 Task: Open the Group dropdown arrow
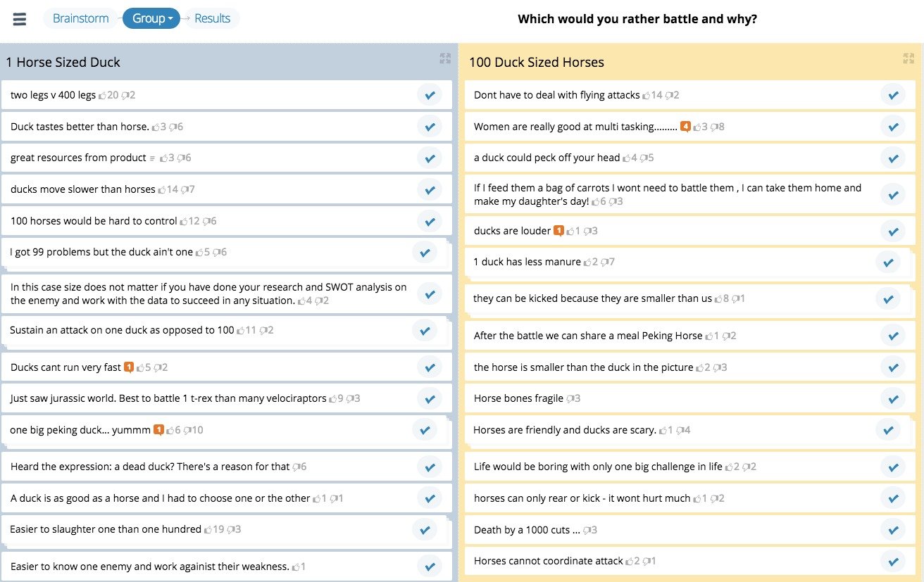click(170, 19)
